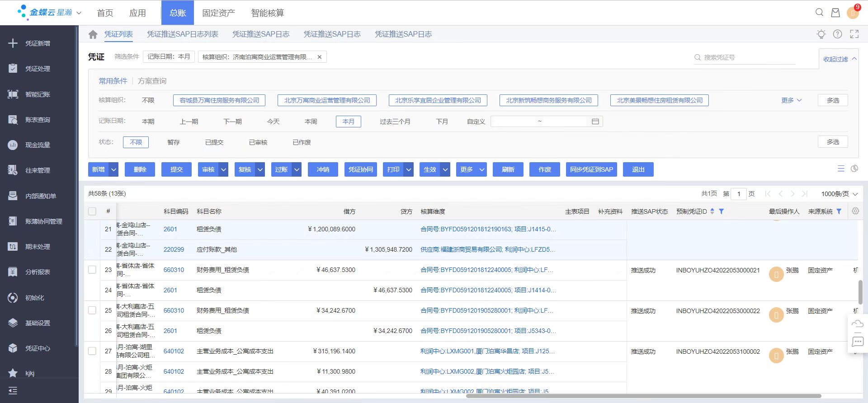Open the floating cloud icon at right edge
The width and height of the screenshot is (868, 403).
pos(858,323)
